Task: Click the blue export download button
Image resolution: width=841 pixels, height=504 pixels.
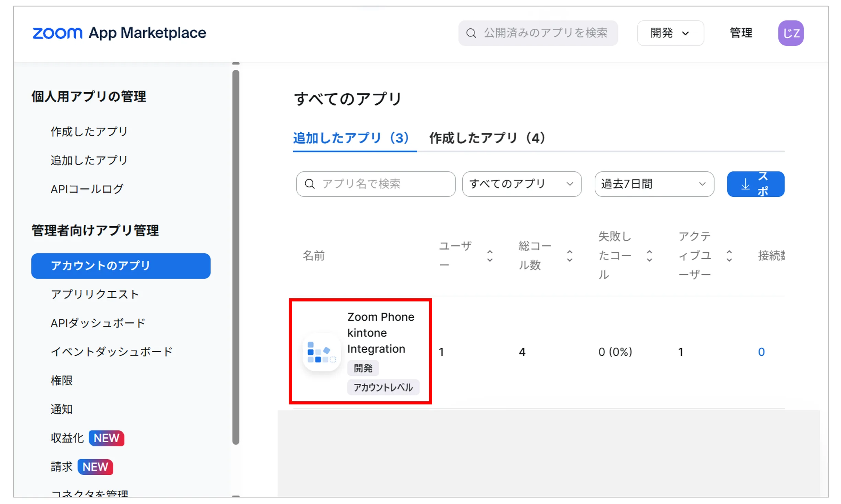Action: click(x=755, y=184)
